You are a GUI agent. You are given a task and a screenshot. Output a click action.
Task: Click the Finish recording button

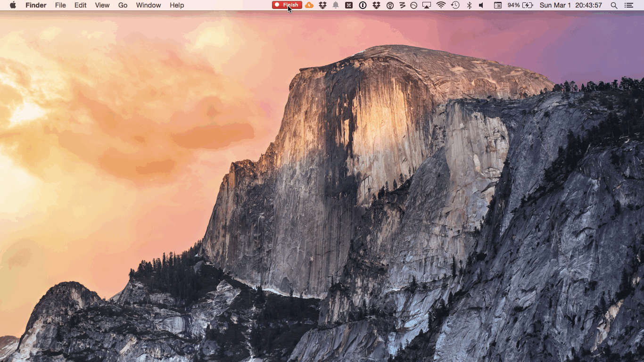click(287, 5)
